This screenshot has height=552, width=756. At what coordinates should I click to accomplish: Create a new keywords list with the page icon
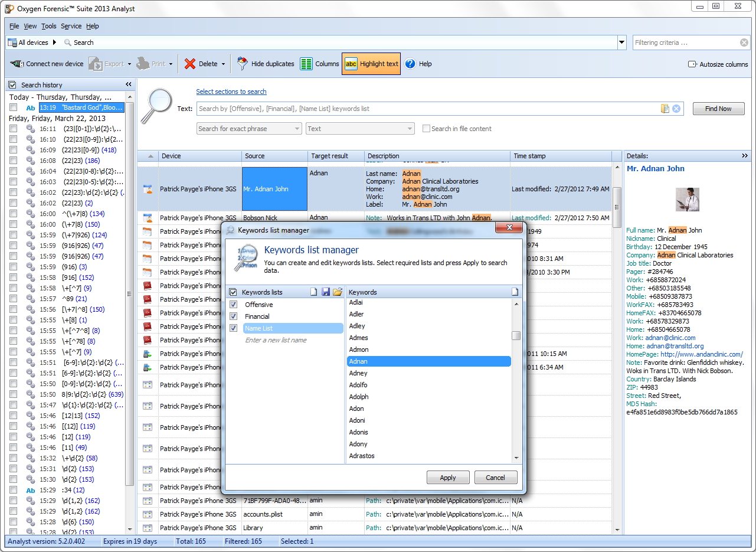tap(314, 292)
